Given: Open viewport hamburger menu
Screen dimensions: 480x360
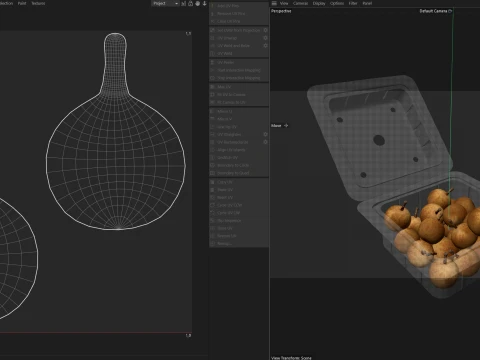Looking at the screenshot, I should (274, 3).
